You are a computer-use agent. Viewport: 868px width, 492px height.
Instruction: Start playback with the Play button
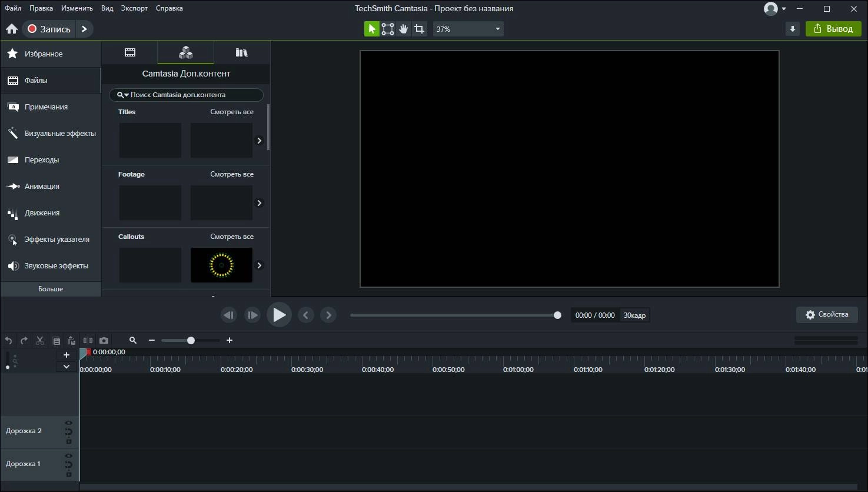pyautogui.click(x=279, y=315)
